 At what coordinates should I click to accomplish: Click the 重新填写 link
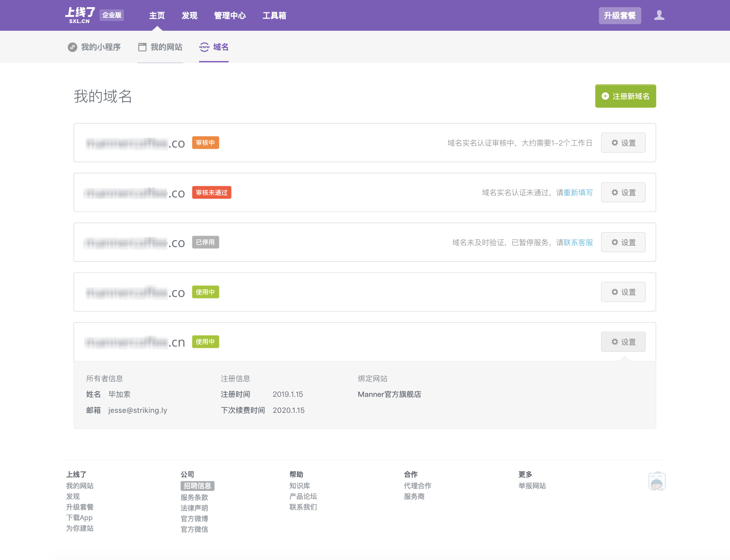click(x=578, y=192)
